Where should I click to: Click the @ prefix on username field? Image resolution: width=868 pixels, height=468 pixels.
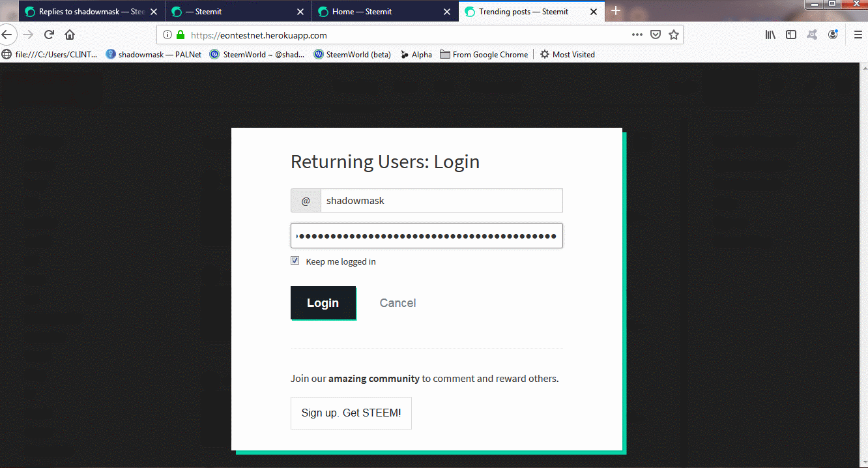[306, 201]
